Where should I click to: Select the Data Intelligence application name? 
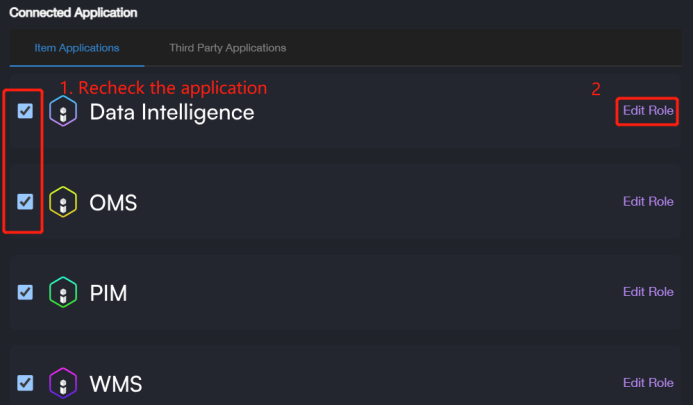click(172, 112)
